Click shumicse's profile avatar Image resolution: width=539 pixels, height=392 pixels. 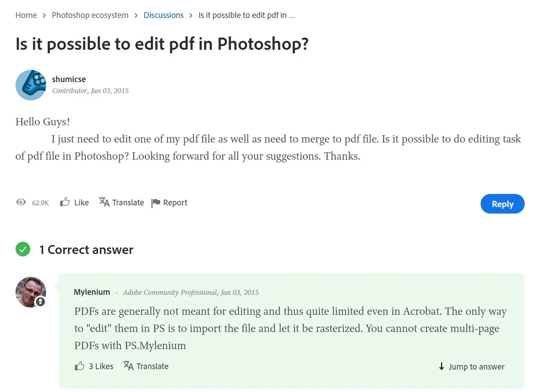31,85
